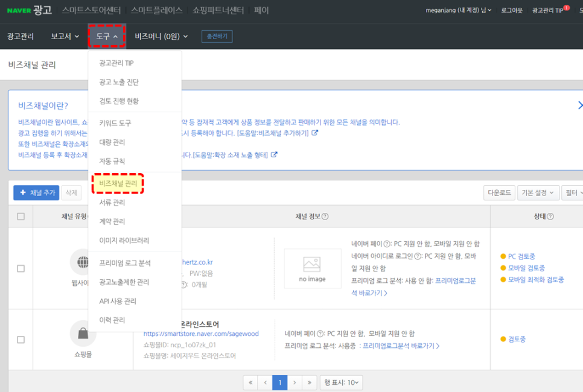
Task: Expand the 비즈머니 (0원) menu
Action: tap(161, 36)
